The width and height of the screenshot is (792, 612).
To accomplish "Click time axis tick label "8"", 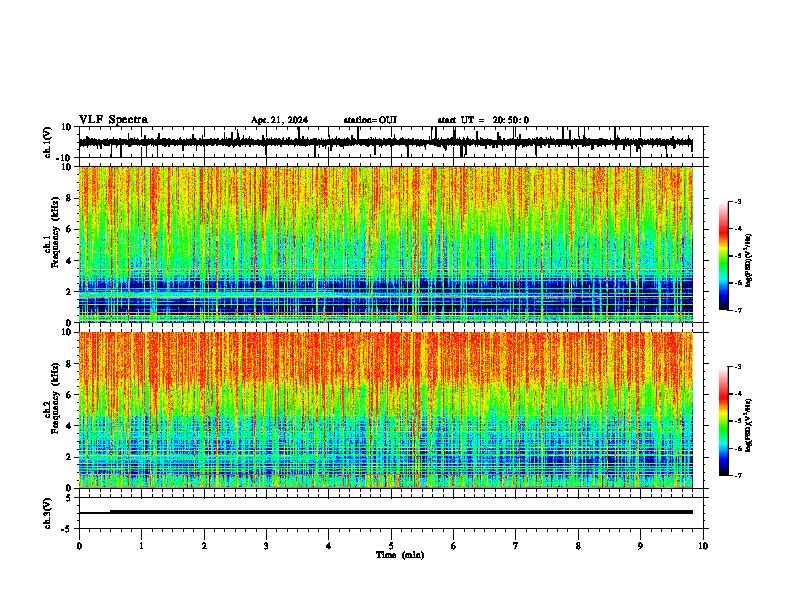I will (x=578, y=546).
